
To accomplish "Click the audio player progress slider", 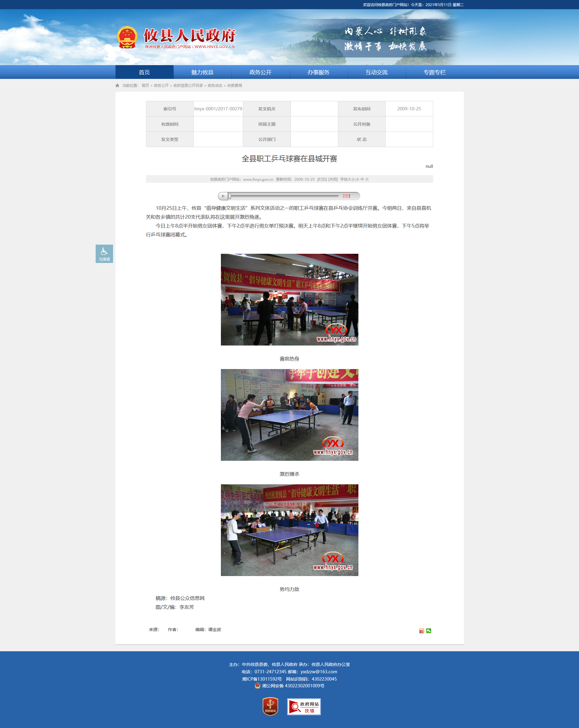I will (284, 196).
